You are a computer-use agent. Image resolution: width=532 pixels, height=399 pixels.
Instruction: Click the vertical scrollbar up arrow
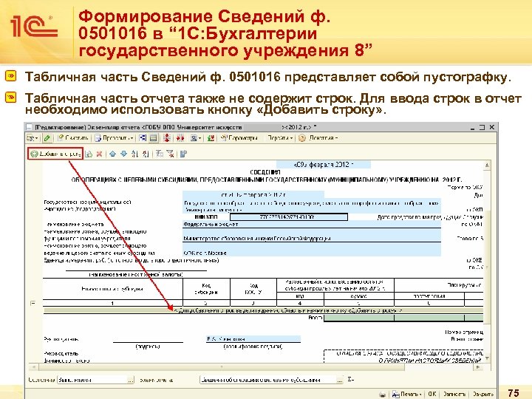[487, 165]
